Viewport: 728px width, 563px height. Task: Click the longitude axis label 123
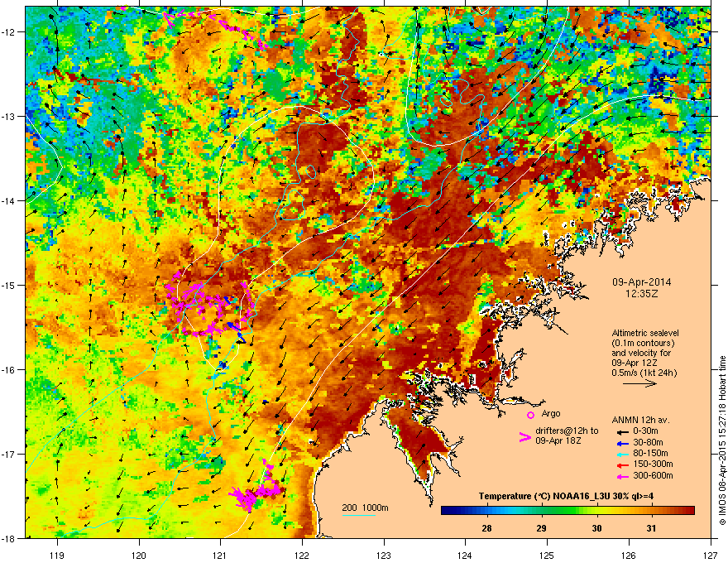pos(384,555)
